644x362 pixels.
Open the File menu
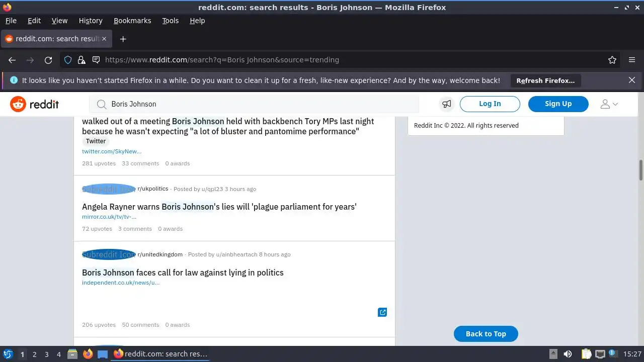click(x=11, y=21)
